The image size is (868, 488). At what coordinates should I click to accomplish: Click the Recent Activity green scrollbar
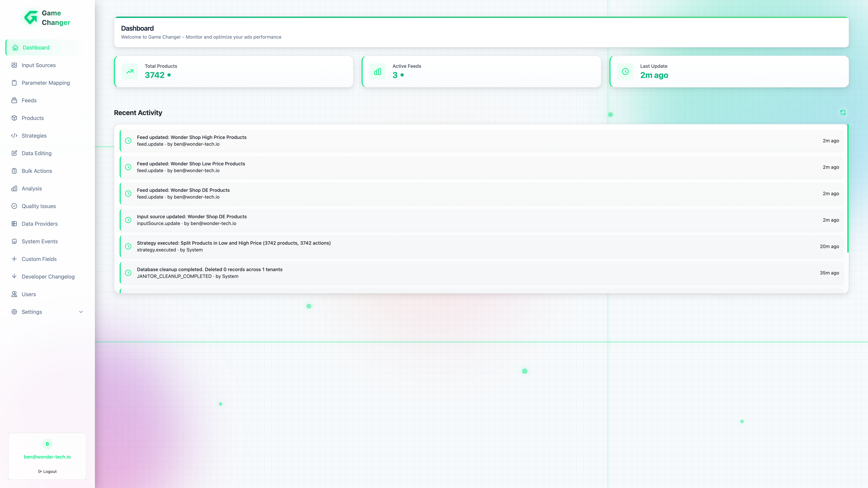pos(847,189)
